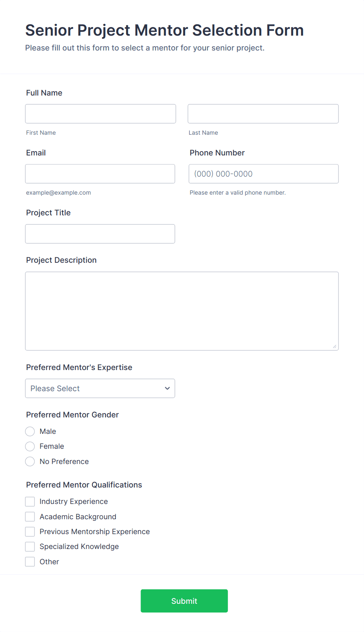Select No Preference for mentor gender

[x=30, y=461]
